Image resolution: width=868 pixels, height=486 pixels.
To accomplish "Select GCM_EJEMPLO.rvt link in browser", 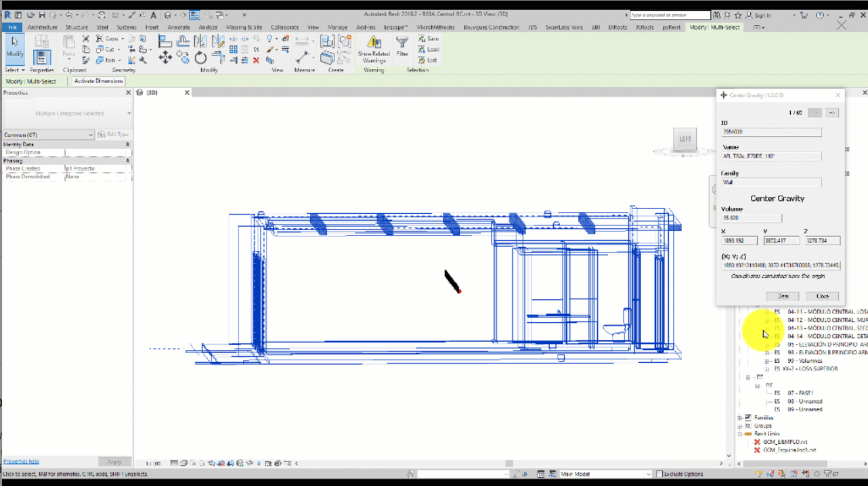I will 785,442.
